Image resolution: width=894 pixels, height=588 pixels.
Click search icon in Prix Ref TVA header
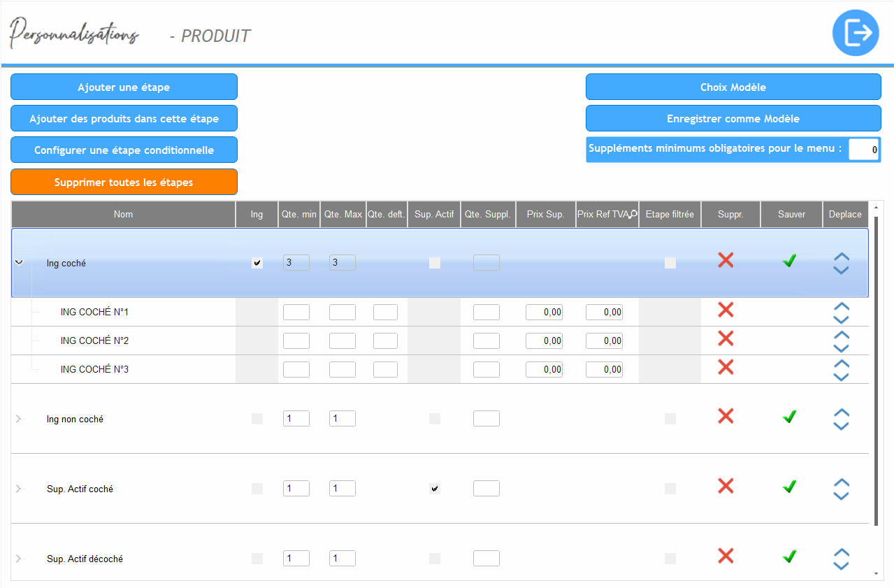click(x=633, y=215)
